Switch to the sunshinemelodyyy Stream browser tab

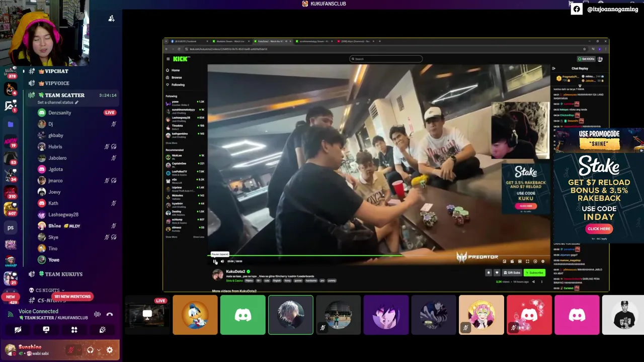click(x=314, y=41)
